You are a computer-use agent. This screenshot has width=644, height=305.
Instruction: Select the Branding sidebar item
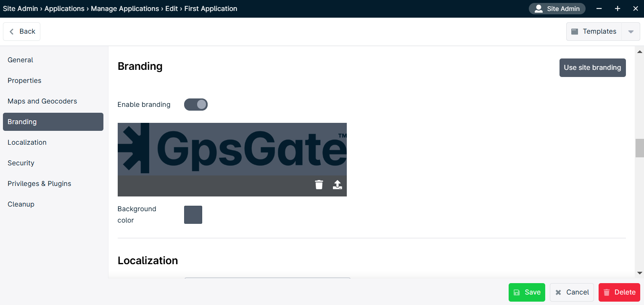click(x=53, y=122)
